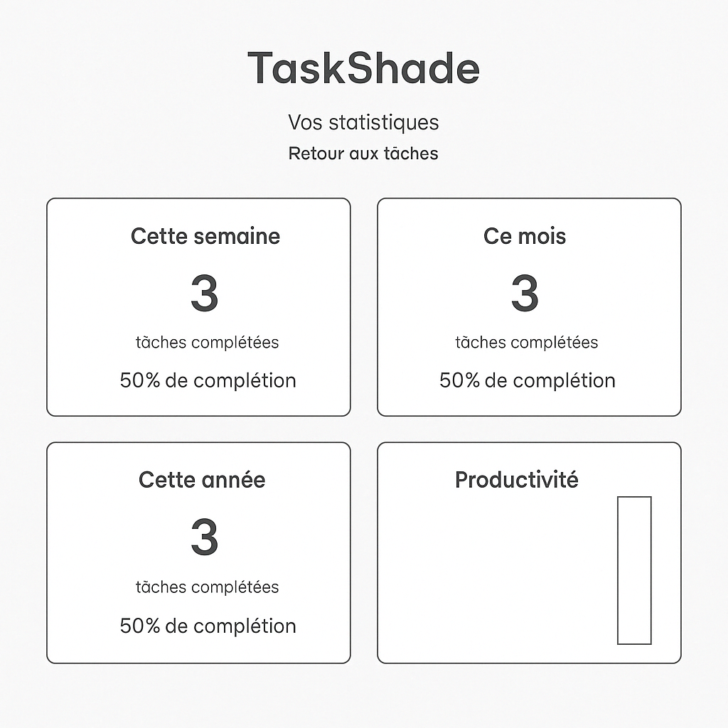The image size is (728, 728).
Task: Select the "Vos statistiques" heading
Action: [363, 122]
